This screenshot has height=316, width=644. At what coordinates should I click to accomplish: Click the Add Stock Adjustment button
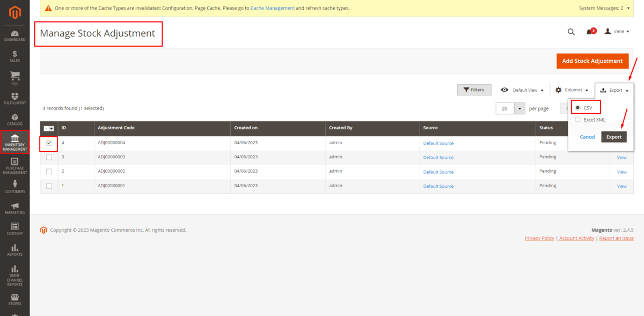point(592,61)
